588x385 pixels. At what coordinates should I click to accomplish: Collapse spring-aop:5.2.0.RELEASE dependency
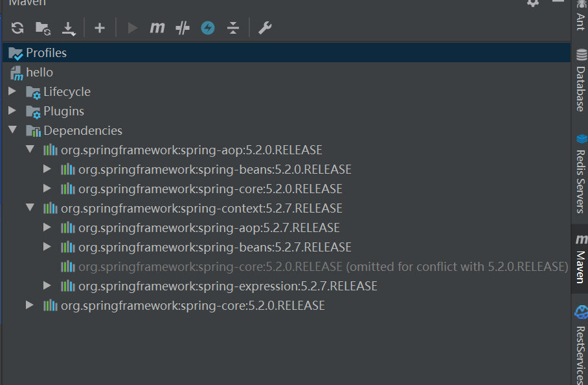30,149
